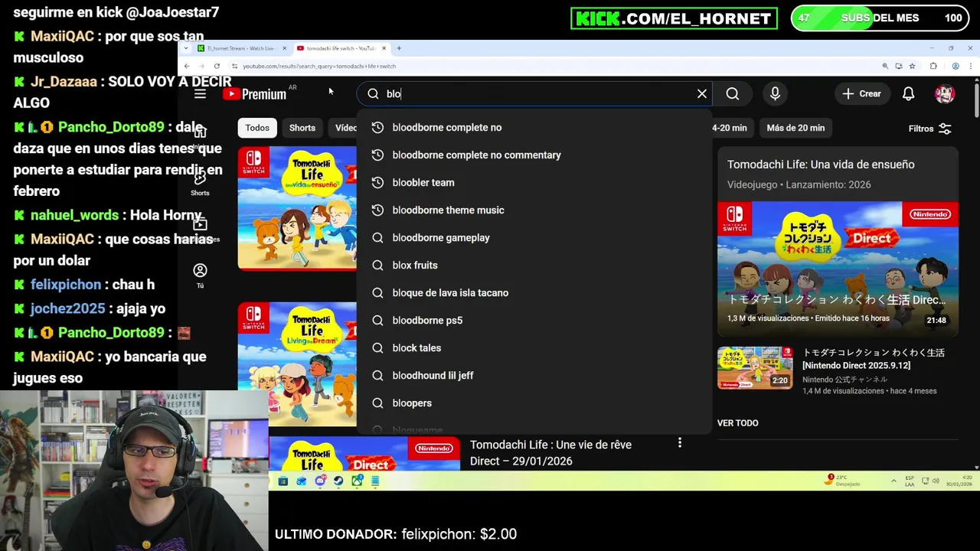Image resolution: width=980 pixels, height=551 pixels.
Task: Choose suggestion 'bloodborne complete no commentary'
Action: [x=534, y=155]
